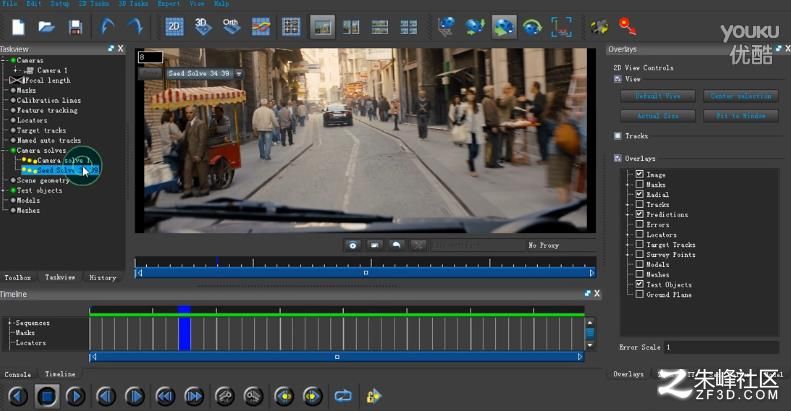The image size is (791, 411).
Task: Click the yellow and black tools icon
Action: pyautogui.click(x=599, y=27)
